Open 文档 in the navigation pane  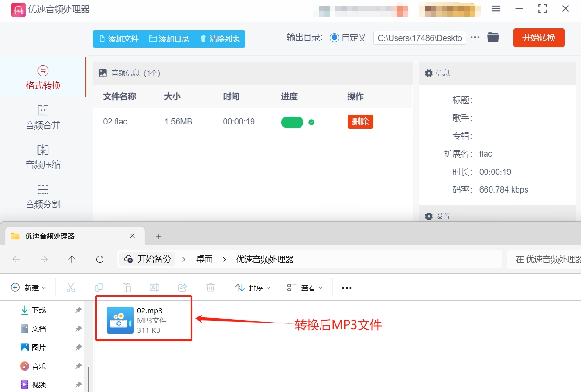click(x=39, y=329)
